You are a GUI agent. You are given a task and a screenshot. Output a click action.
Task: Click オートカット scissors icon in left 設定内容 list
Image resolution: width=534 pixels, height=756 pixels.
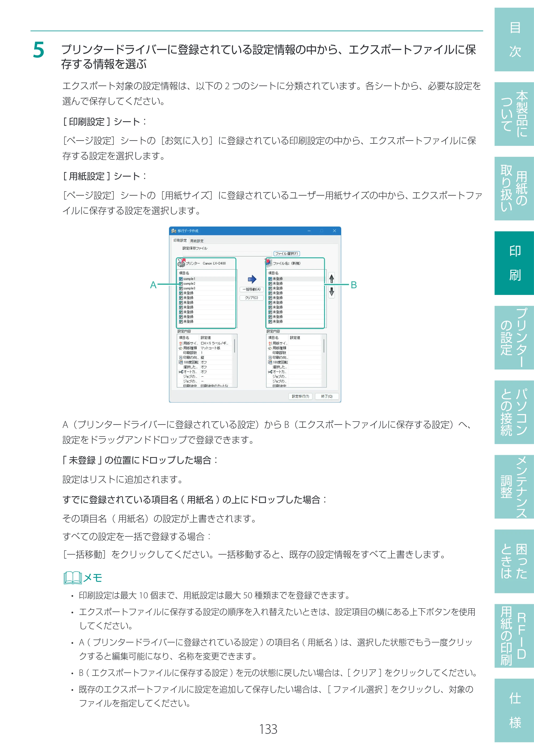point(181,372)
